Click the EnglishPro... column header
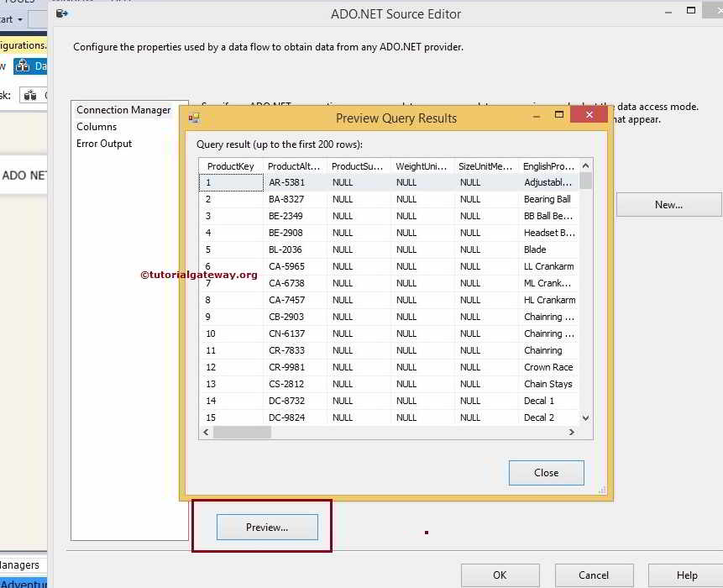723x588 pixels. coord(548,166)
